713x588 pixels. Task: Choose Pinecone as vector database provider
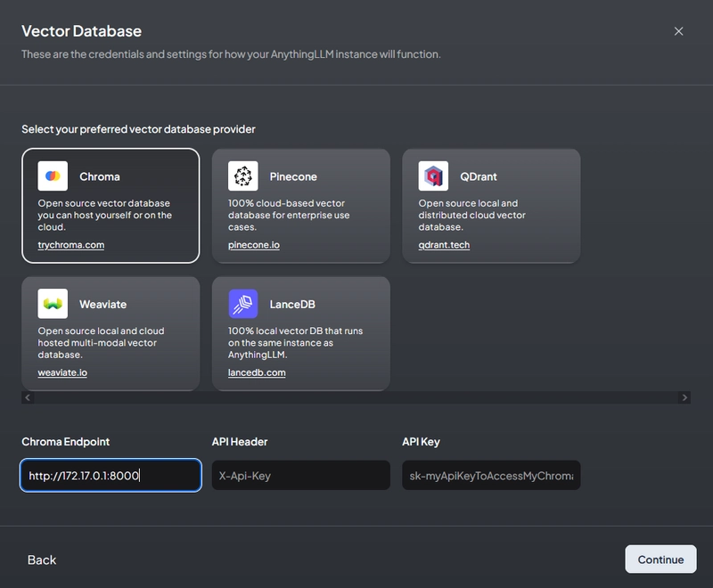(301, 206)
